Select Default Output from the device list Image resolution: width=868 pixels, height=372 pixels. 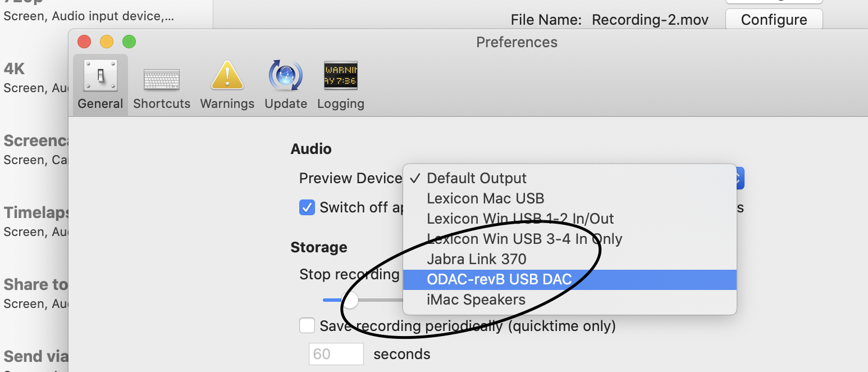[477, 178]
